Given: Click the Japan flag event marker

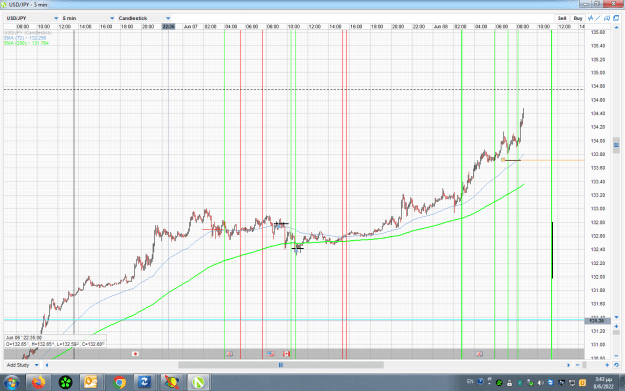Looking at the screenshot, I should pos(135,354).
